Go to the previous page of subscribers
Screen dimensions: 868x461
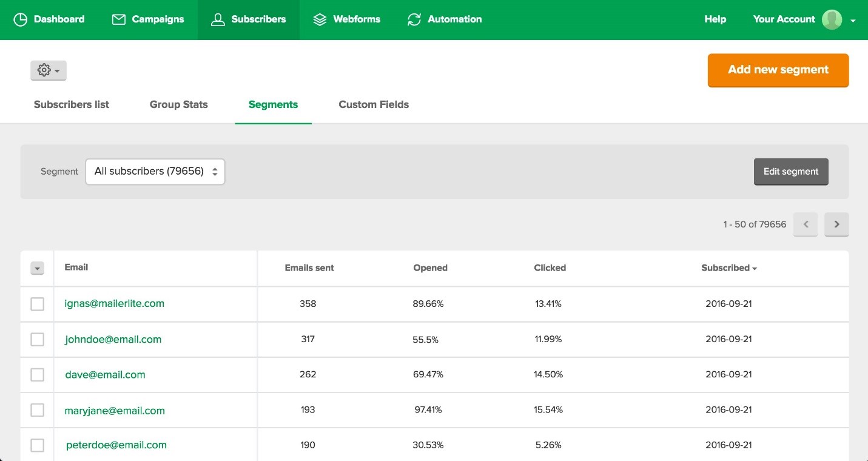point(806,224)
